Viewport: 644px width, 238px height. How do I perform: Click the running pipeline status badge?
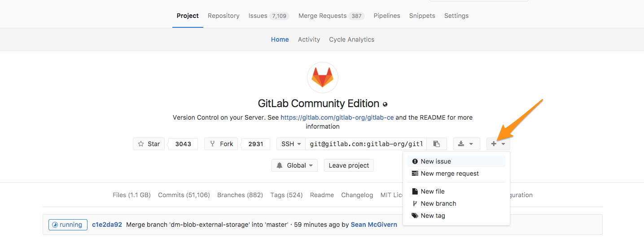[x=68, y=225]
